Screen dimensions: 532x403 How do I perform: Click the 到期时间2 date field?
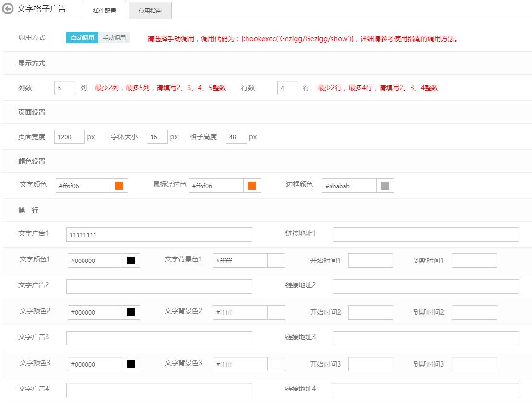(474, 312)
